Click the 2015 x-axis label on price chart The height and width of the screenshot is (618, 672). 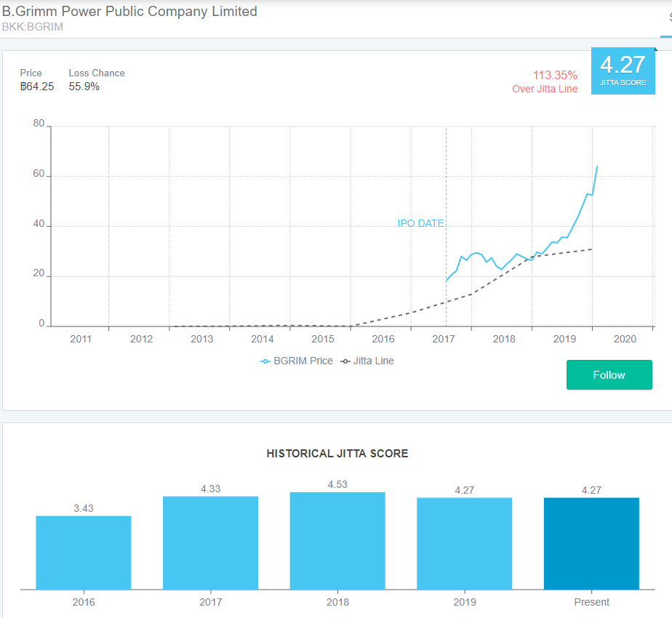tap(323, 339)
